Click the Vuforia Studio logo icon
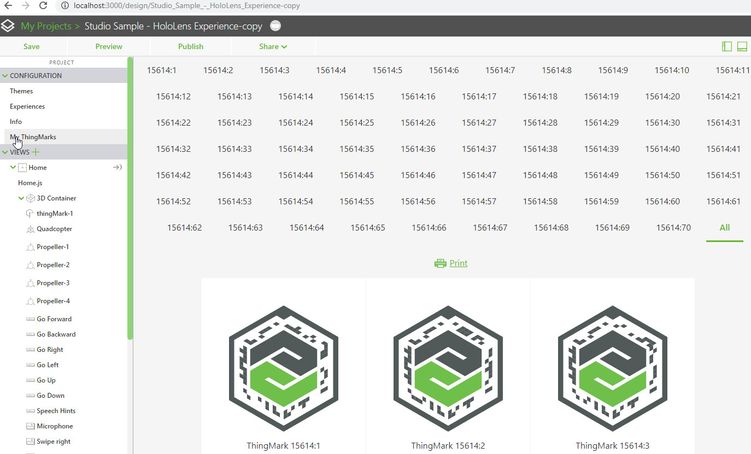The image size is (751, 454). [x=8, y=26]
